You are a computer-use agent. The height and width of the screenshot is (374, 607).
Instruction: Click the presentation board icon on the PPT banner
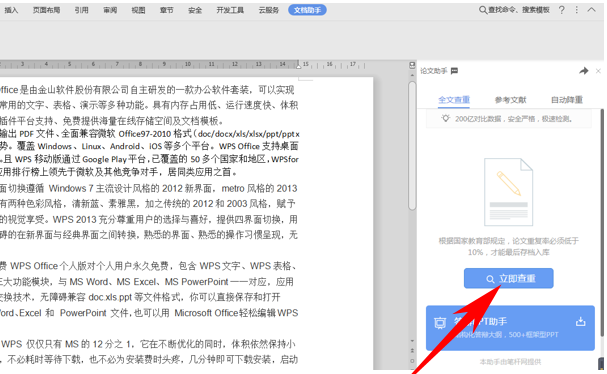(440, 323)
